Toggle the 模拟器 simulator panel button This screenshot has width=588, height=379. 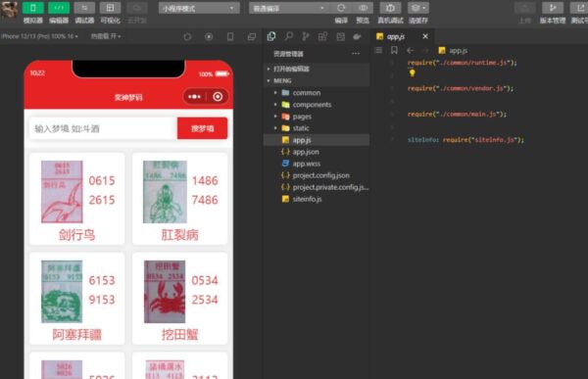pos(33,8)
